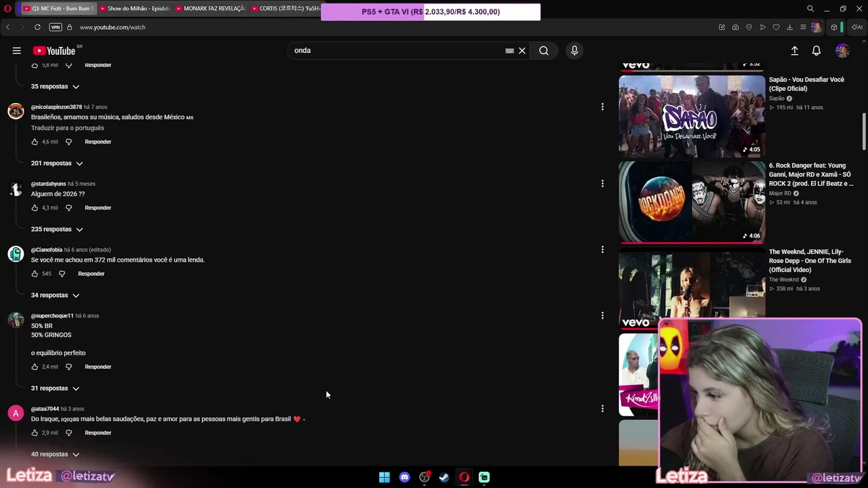The image size is (868, 488).
Task: Open options menu for @superchoque11 comment
Action: 602,315
